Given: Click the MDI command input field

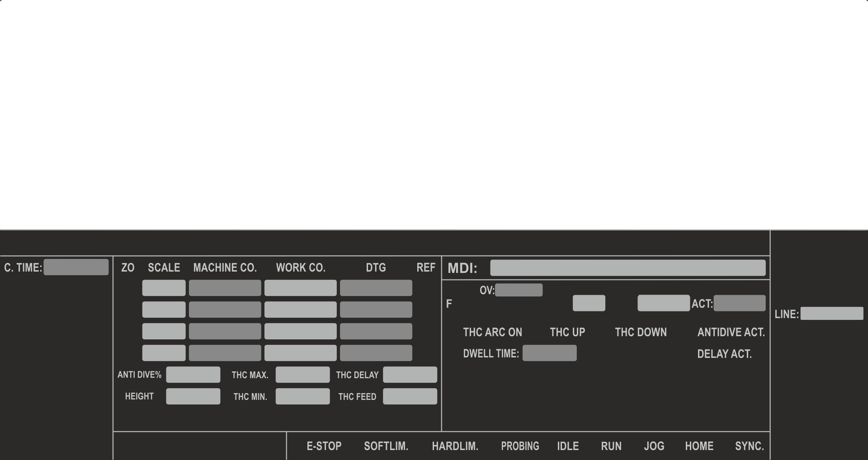Looking at the screenshot, I should tap(627, 268).
